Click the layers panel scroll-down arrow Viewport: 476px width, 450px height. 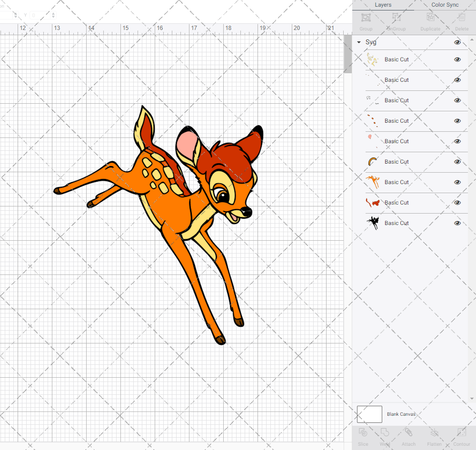[471, 399]
